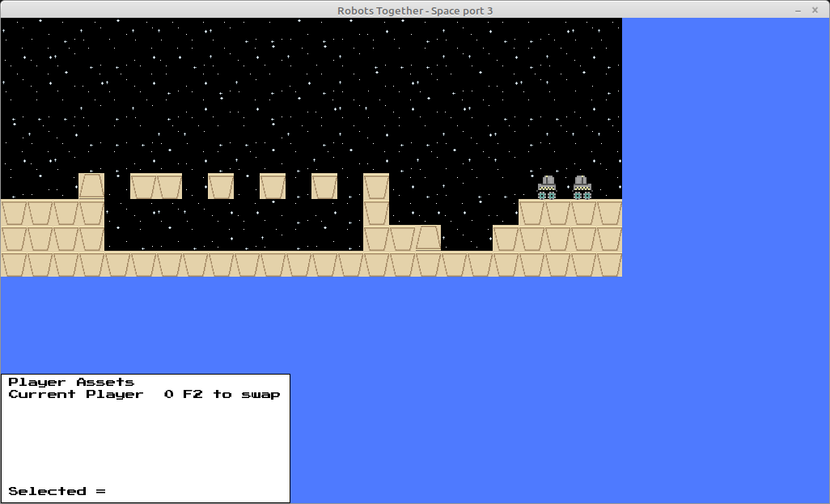Click the top block of the tall pillar
The height and width of the screenshot is (504, 830).
point(376,186)
